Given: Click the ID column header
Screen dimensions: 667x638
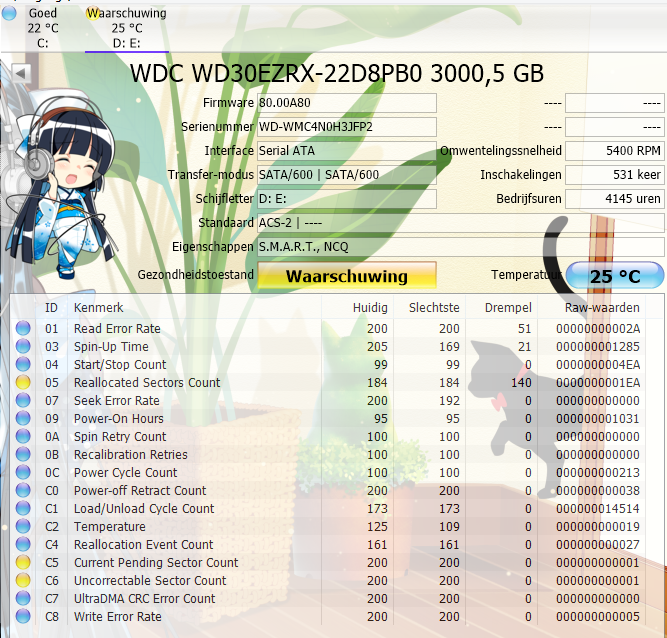Looking at the screenshot, I should pyautogui.click(x=51, y=308).
